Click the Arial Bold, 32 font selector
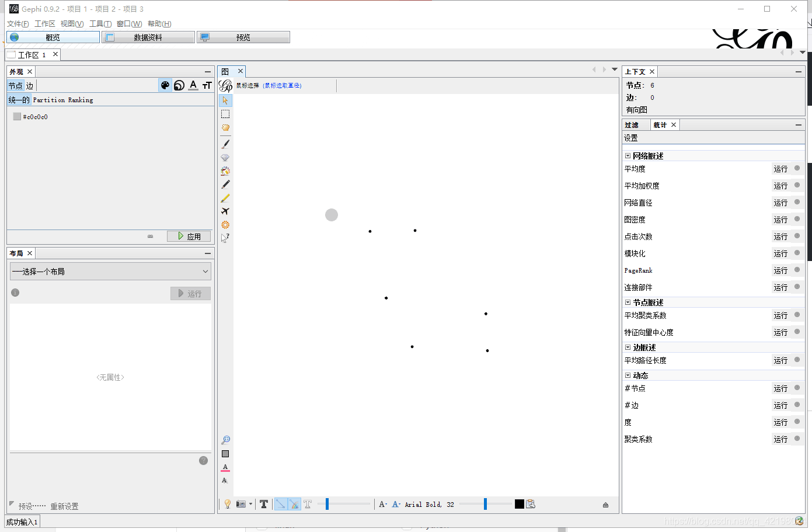Image resolution: width=812 pixels, height=532 pixels. pos(429,505)
